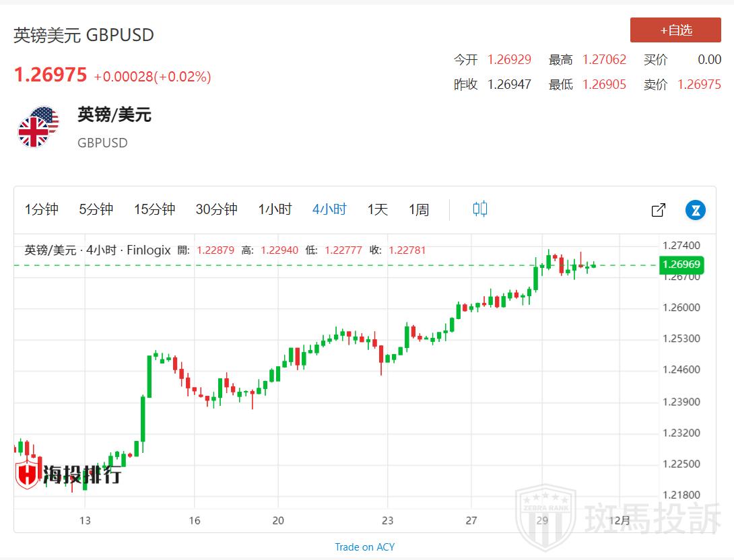Select 30分钟 chart interval
Image resolution: width=734 pixels, height=560 pixels.
click(x=216, y=209)
